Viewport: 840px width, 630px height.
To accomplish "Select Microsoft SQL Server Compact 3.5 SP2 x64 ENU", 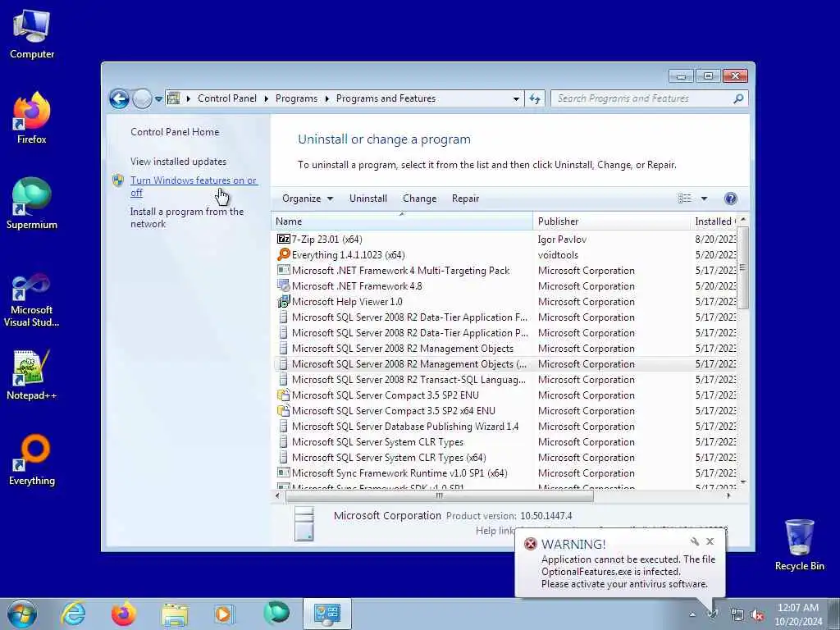I will (506, 411).
